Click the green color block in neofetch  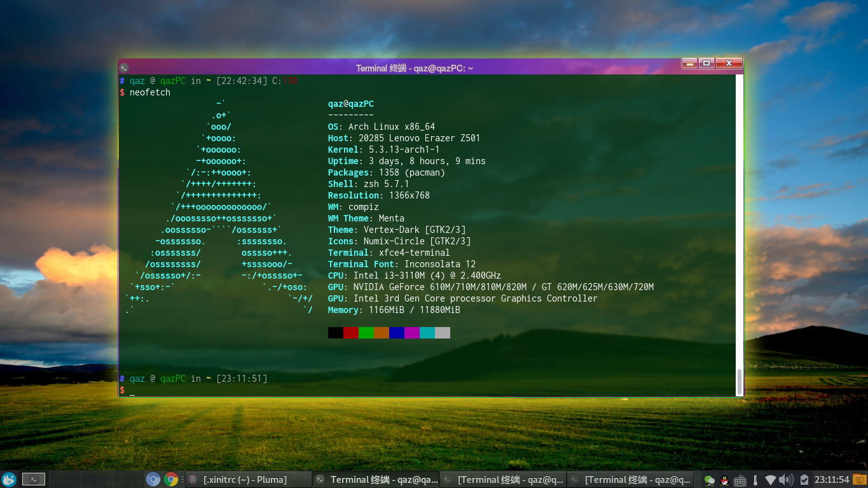click(x=366, y=333)
